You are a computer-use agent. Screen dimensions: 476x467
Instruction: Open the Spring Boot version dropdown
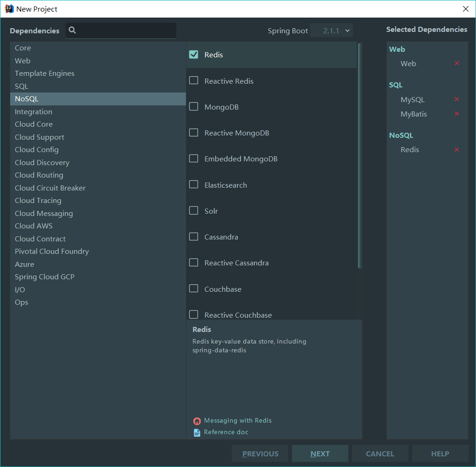coord(331,31)
